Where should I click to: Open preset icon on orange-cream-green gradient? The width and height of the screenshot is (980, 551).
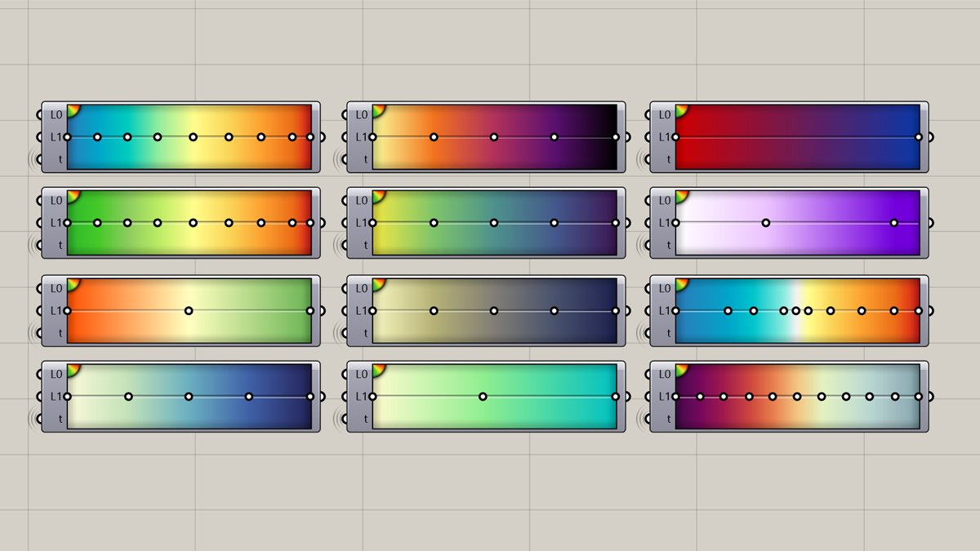pyautogui.click(x=72, y=283)
